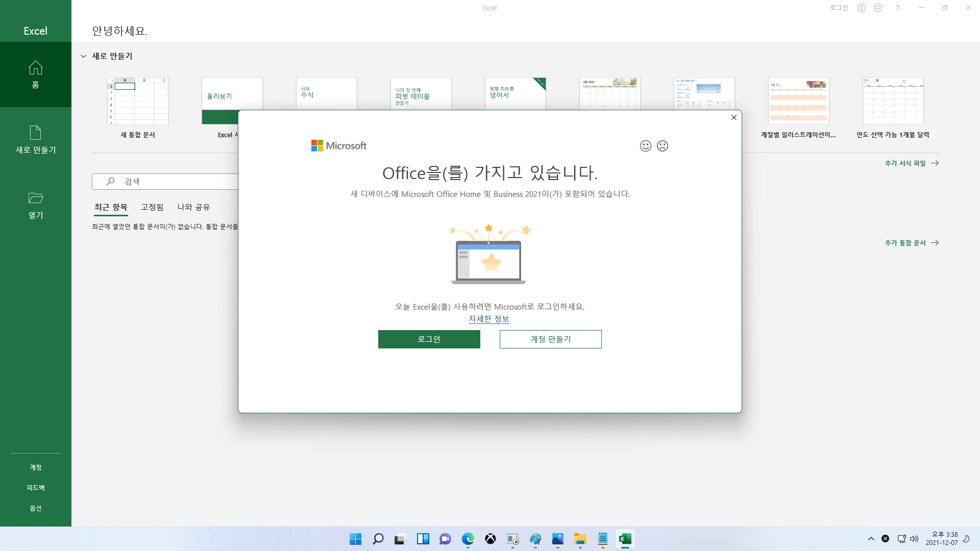Open the 홈 (Home) sidebar icon
The height and width of the screenshot is (551, 980).
(x=35, y=74)
